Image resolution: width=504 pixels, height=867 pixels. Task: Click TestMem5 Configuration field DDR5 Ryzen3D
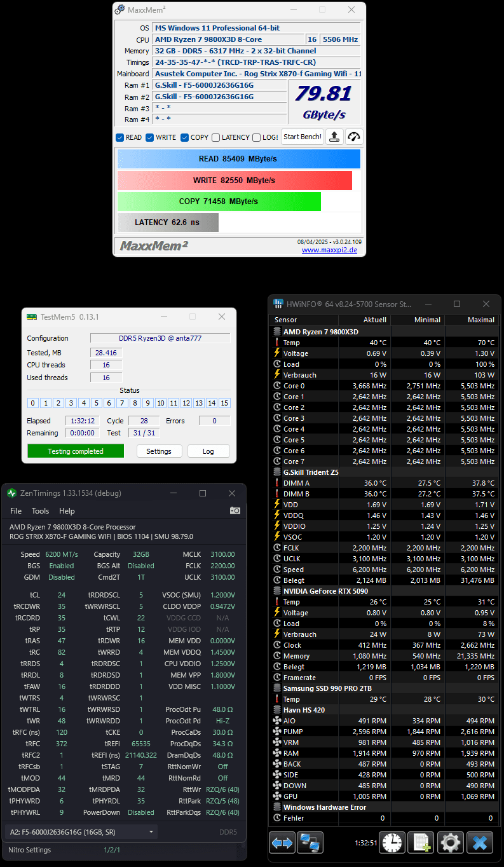[x=160, y=338]
